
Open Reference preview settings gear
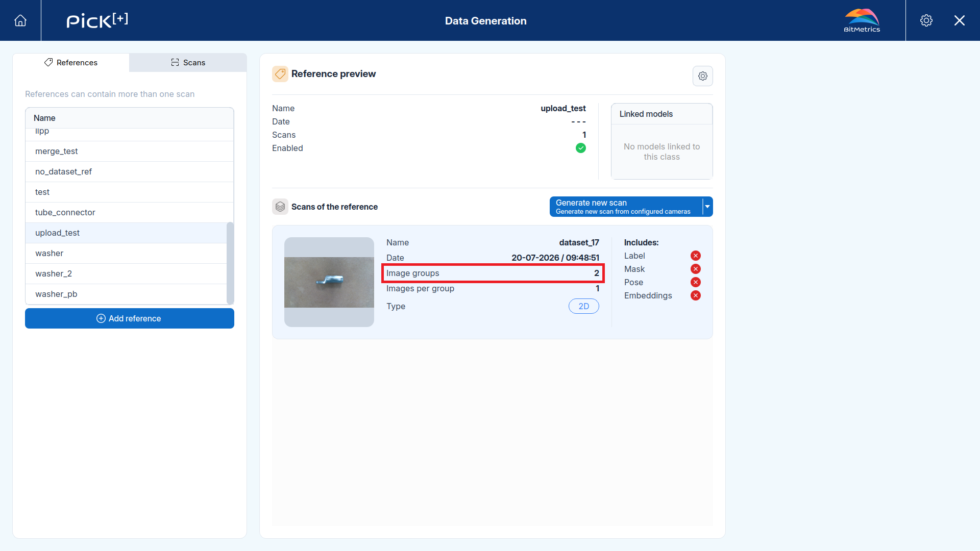tap(703, 76)
